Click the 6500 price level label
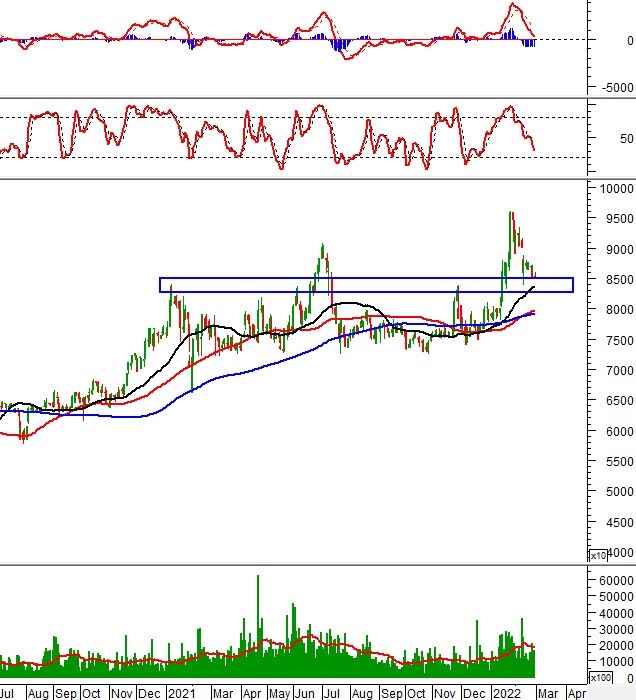 [620, 400]
